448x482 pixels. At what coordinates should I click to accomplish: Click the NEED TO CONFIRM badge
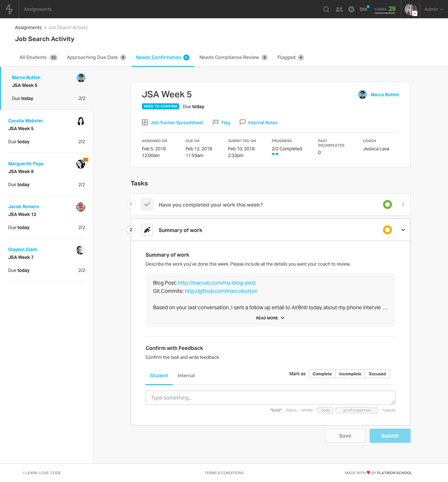[x=161, y=106]
